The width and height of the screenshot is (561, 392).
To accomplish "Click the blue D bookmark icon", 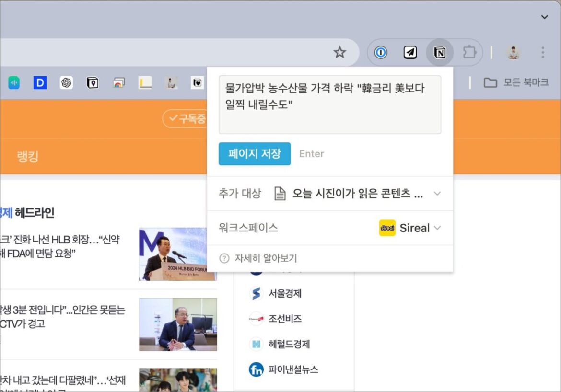I will pyautogui.click(x=40, y=83).
